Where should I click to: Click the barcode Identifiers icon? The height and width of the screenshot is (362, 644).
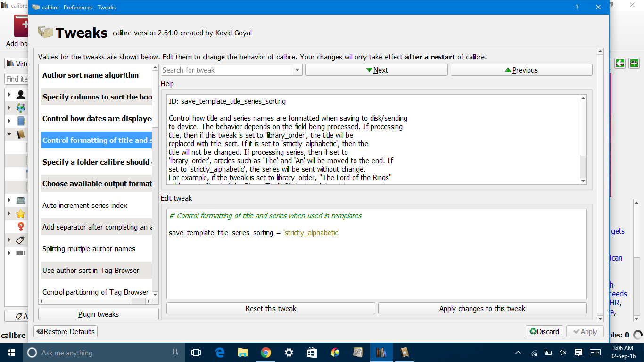21,253
